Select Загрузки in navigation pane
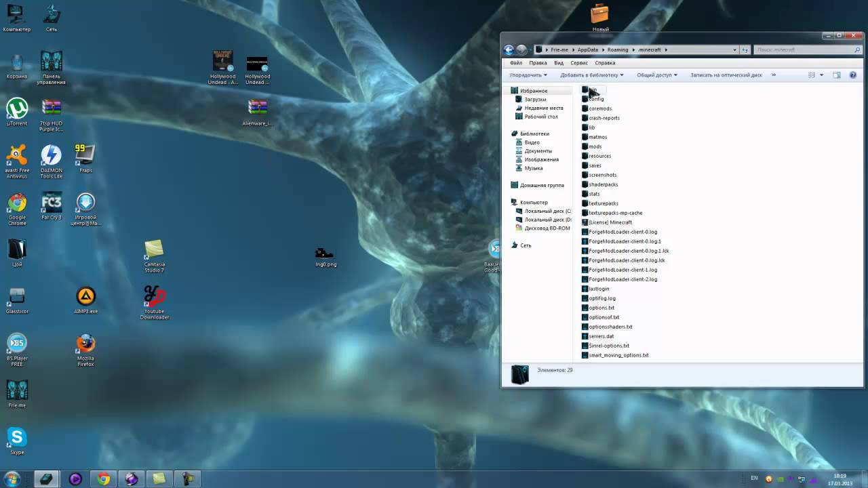This screenshot has height=488, width=868. coord(535,100)
